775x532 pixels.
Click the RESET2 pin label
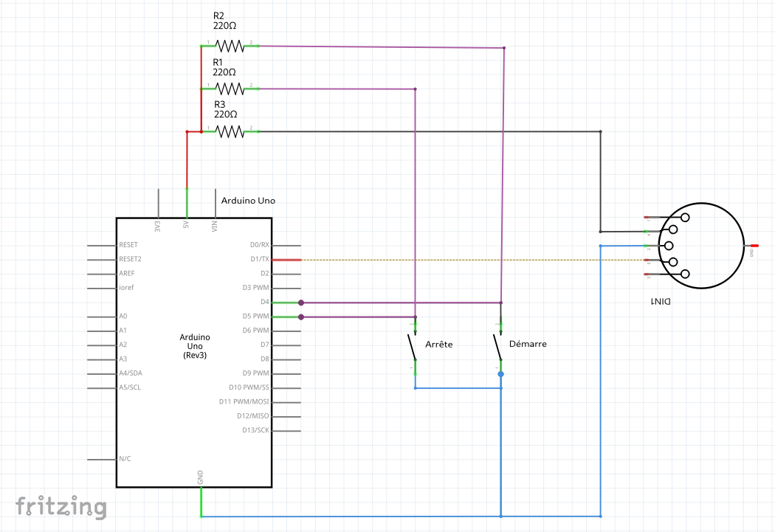[130, 259]
